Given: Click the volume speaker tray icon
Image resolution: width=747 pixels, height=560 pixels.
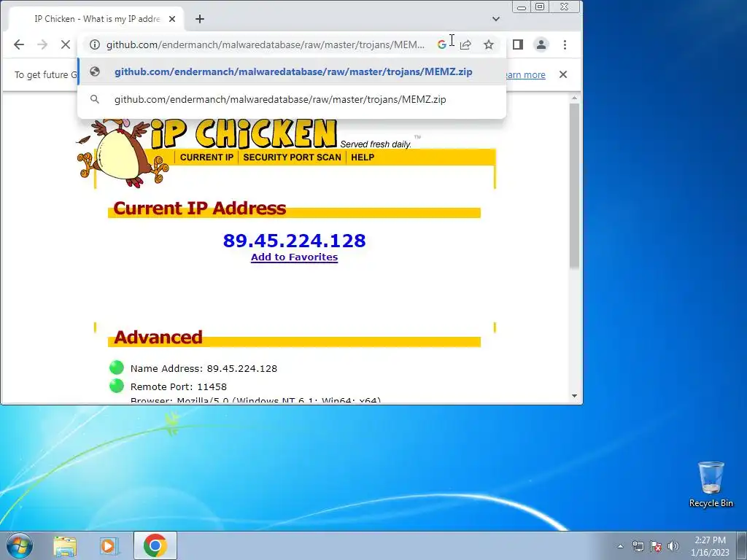Looking at the screenshot, I should coord(673,546).
